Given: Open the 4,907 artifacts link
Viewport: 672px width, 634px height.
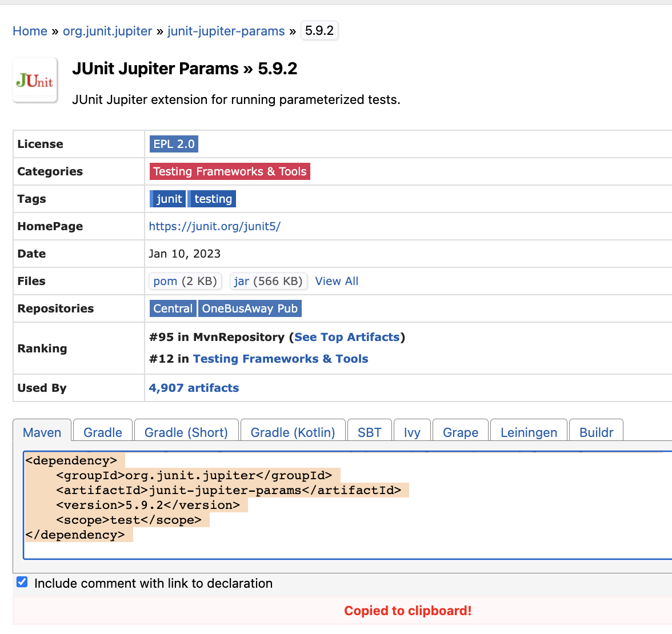Looking at the screenshot, I should 194,388.
